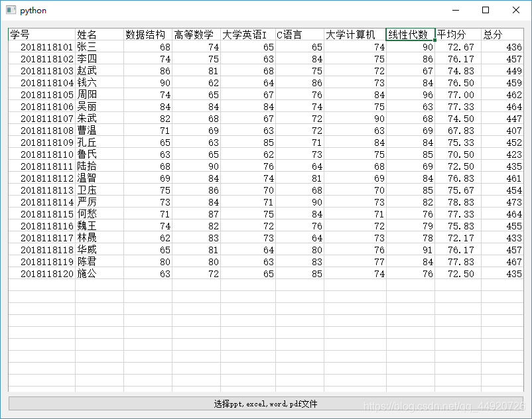Click the name cell 魏王
The width and height of the screenshot is (532, 419).
100,226
